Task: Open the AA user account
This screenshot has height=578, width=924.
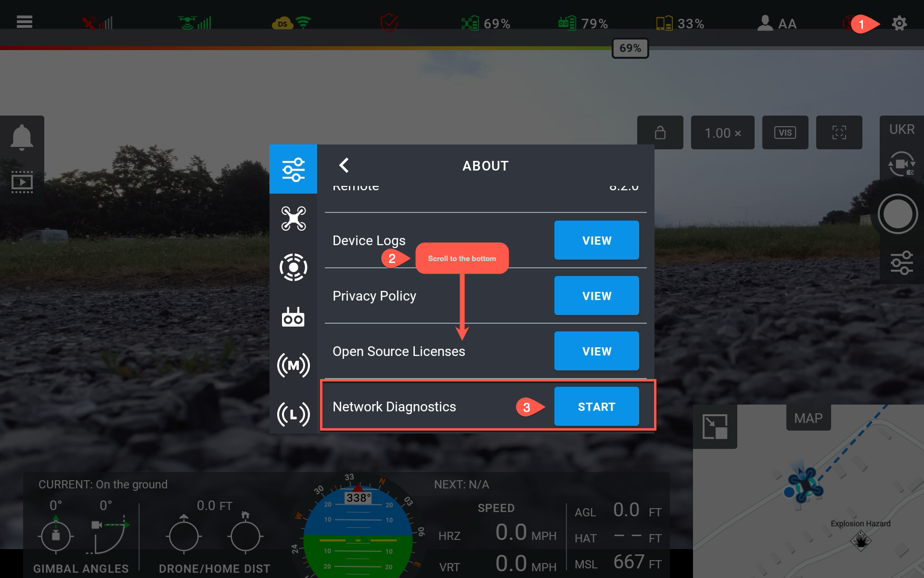Action: (777, 23)
